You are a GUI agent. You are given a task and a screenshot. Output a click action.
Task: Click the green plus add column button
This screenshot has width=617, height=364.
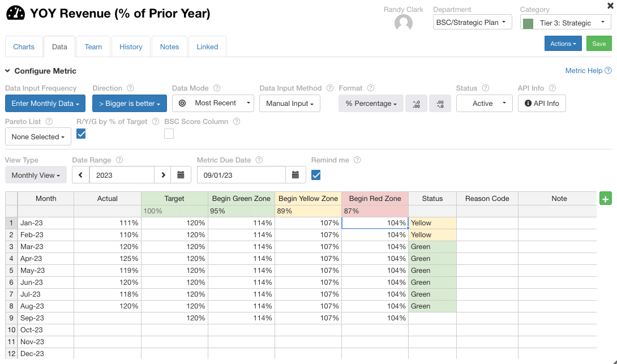pos(605,199)
